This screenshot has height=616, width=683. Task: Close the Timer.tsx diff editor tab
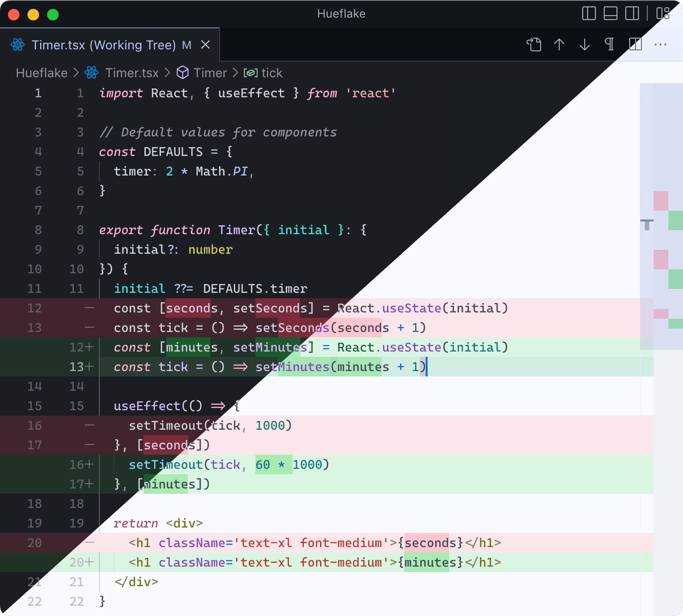tap(205, 44)
